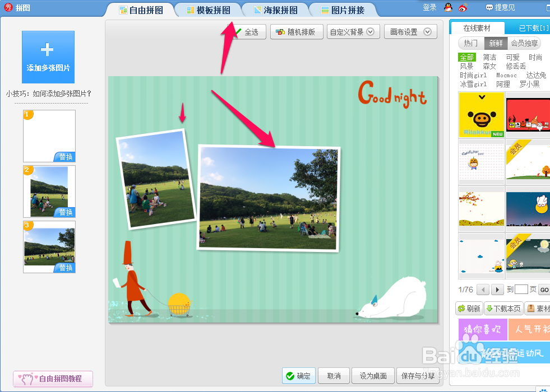Pick the red cartoon characters background thumbnail
Image resolution: width=550 pixels, height=392 pixels.
coord(528,115)
